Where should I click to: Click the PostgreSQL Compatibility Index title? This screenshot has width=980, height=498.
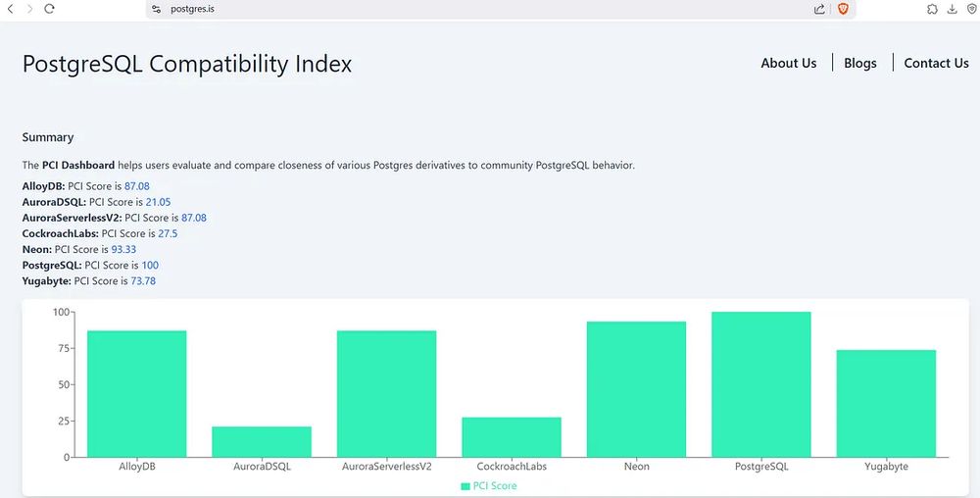pyautogui.click(x=187, y=64)
